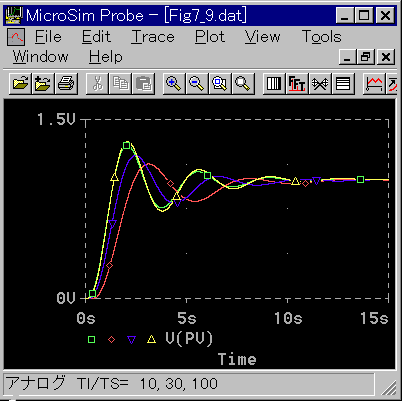Click the MicroSim Probe title bar icon
This screenshot has width=402, height=401.
[x=14, y=15]
